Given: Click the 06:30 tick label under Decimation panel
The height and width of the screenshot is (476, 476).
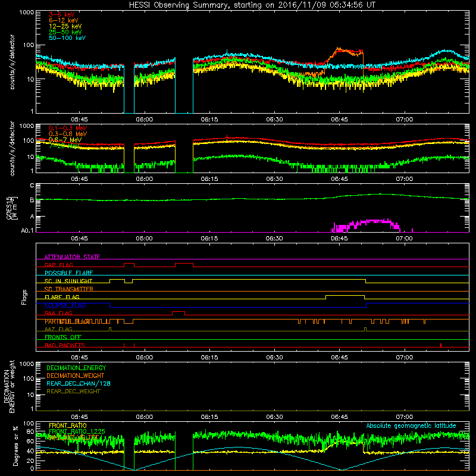Looking at the screenshot, I should click(x=274, y=417).
